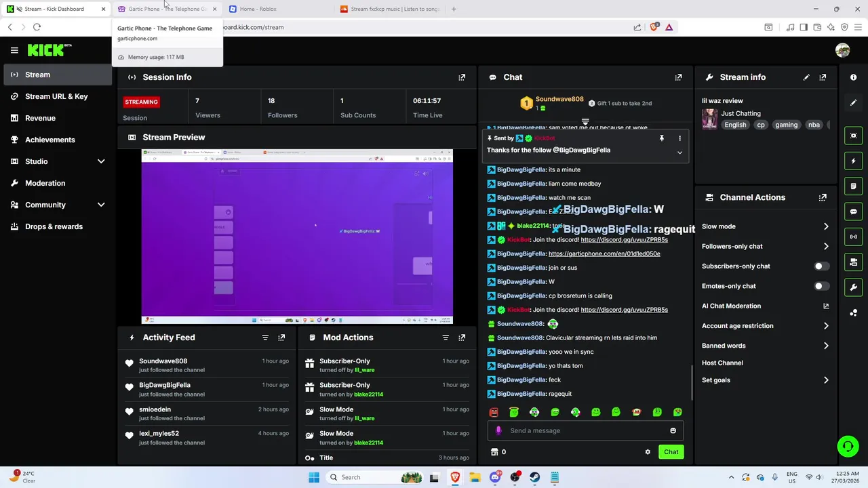Pop out the Session Info panel
Image resolution: width=868 pixels, height=488 pixels.
coord(462,77)
